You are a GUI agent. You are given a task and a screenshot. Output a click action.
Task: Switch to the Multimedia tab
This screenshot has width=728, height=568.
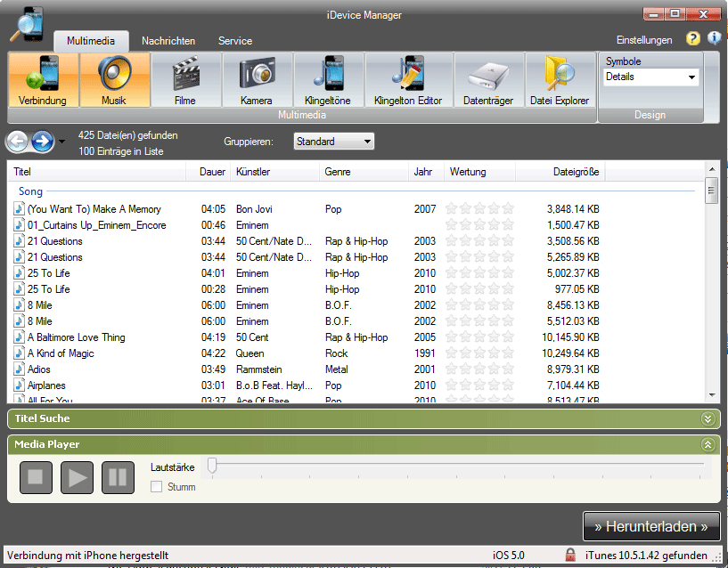(91, 41)
